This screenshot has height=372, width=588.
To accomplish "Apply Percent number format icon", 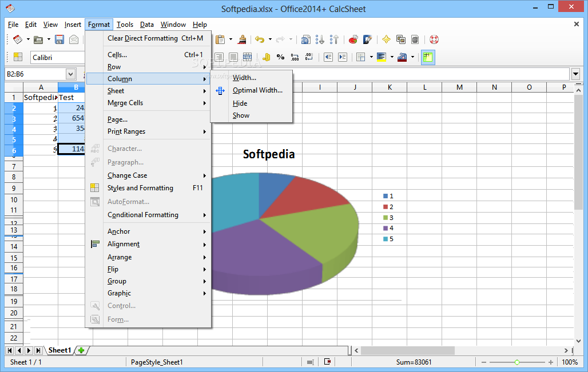I will 280,57.
